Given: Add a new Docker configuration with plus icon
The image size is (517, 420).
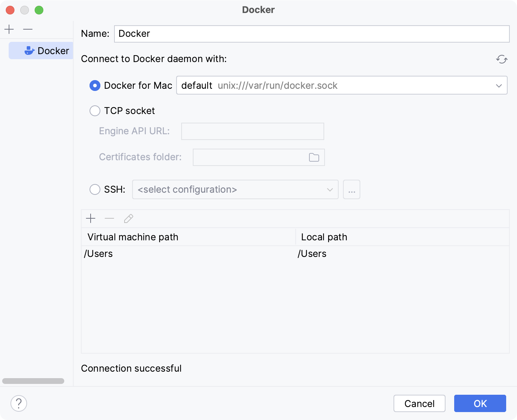Looking at the screenshot, I should click(9, 29).
